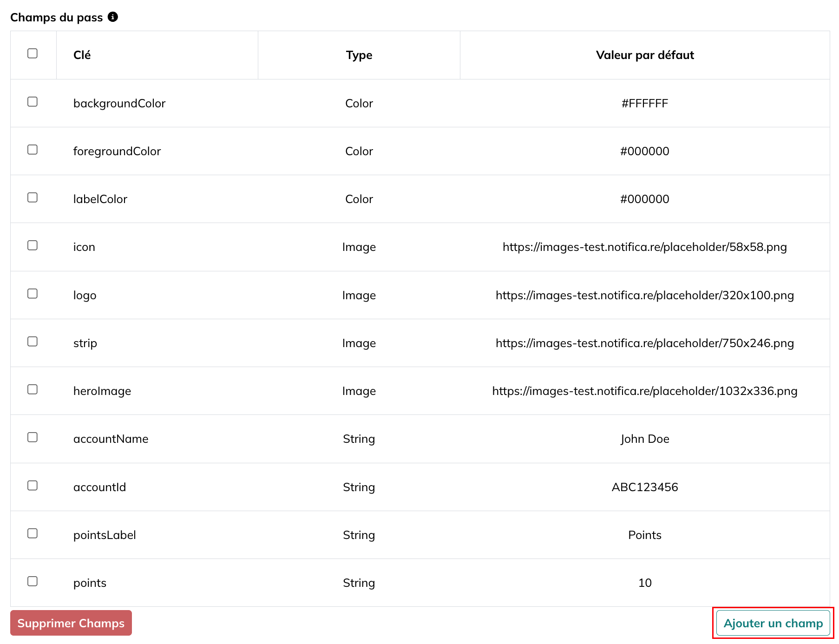Click the Valeur par défaut column header
Image resolution: width=839 pixels, height=644 pixels.
pyautogui.click(x=645, y=55)
